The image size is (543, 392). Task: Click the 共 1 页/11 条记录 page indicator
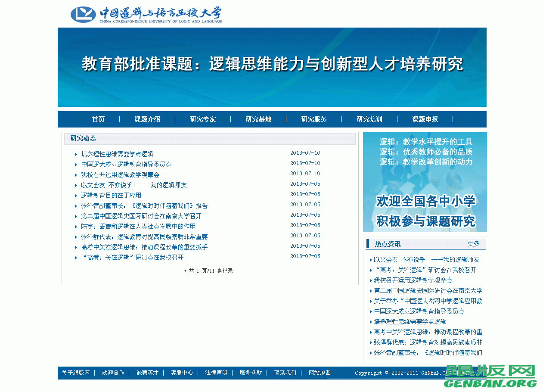[x=210, y=271]
